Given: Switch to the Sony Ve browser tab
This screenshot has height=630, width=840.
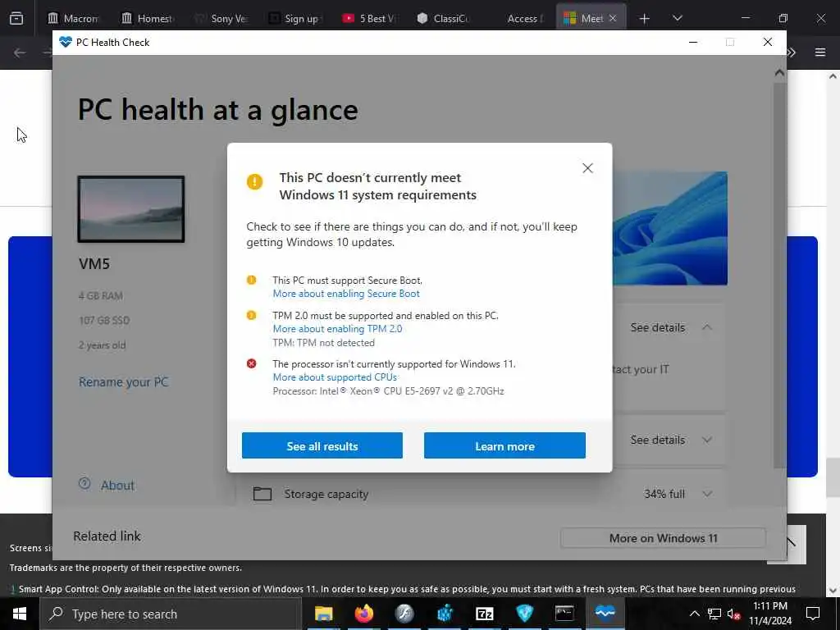Looking at the screenshot, I should tap(221, 18).
